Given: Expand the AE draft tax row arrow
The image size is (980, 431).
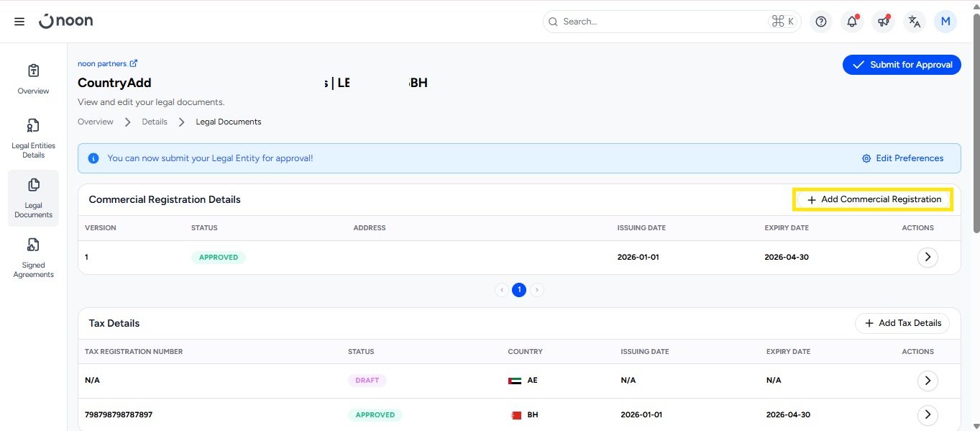Looking at the screenshot, I should [x=928, y=380].
